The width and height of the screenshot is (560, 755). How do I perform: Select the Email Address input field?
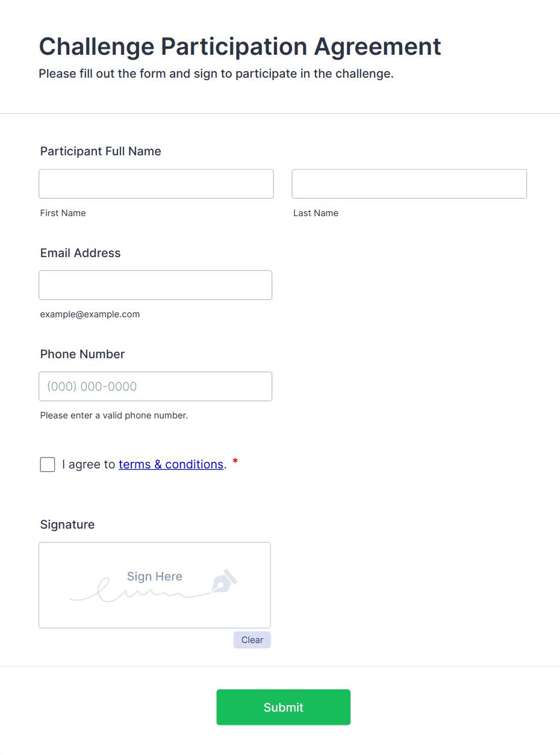[x=155, y=285]
